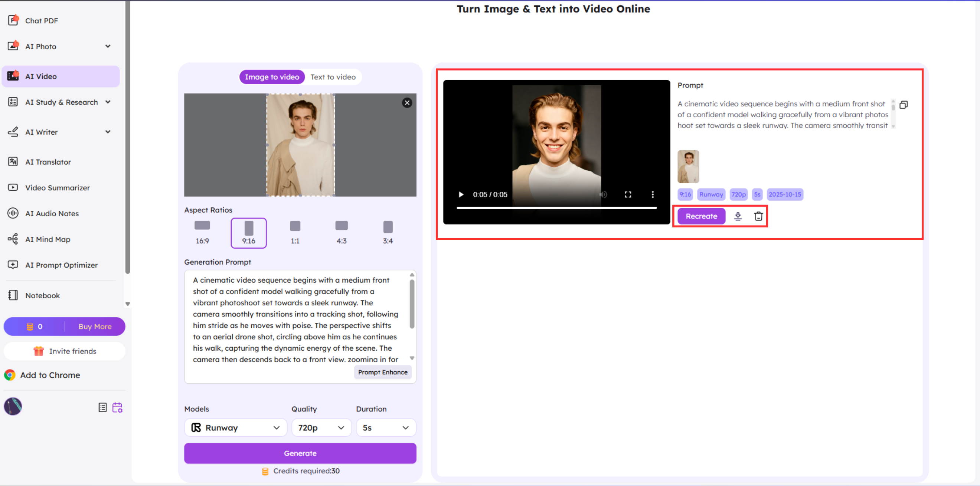Expand the Quality dropdown set to 720p

coord(321,427)
